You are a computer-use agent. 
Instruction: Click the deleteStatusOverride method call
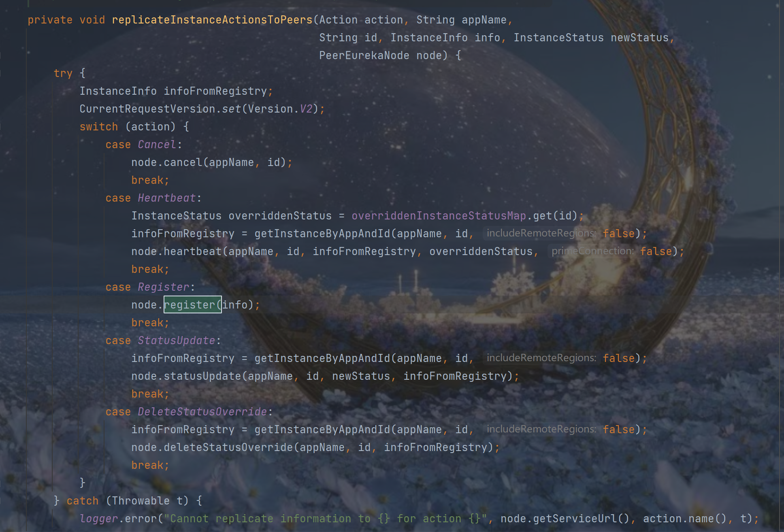(x=228, y=447)
